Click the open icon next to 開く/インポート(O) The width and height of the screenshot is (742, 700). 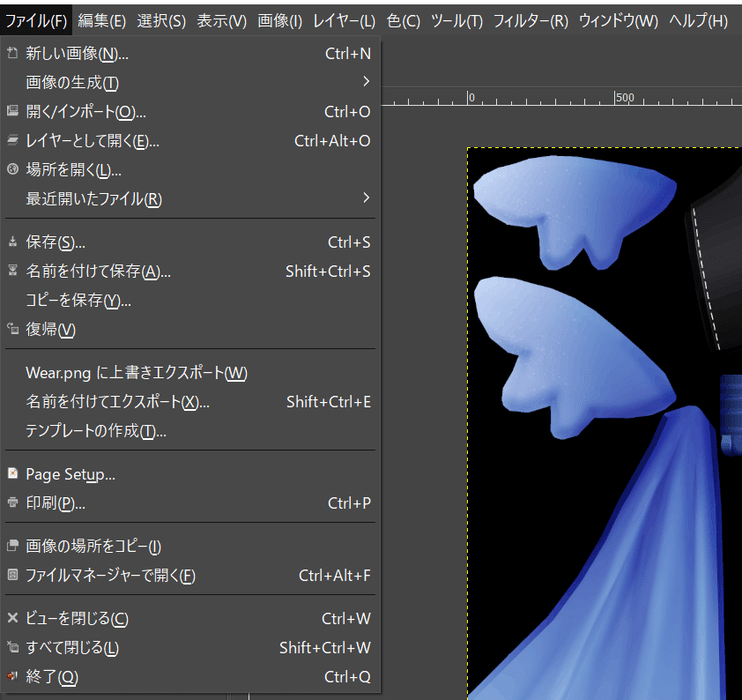[x=12, y=111]
